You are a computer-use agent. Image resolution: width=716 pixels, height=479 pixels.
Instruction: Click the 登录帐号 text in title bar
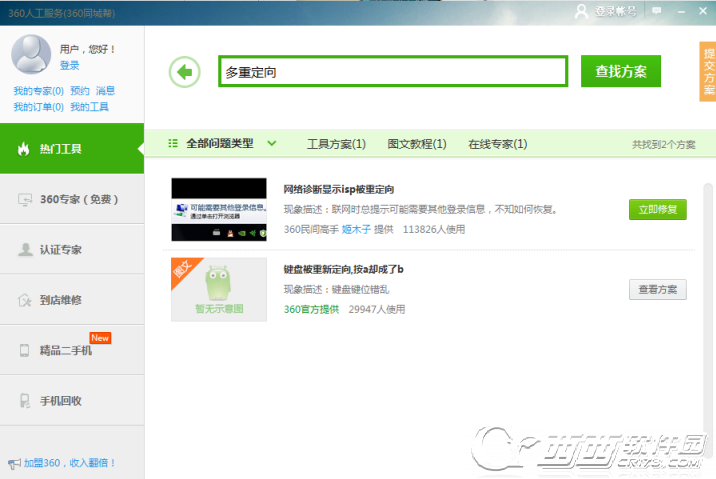pos(616,11)
